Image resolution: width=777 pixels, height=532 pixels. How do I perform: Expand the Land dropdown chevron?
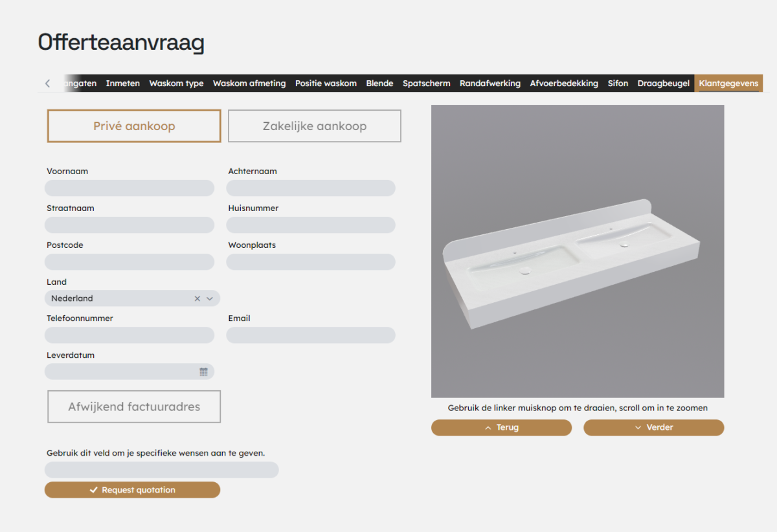click(x=210, y=298)
